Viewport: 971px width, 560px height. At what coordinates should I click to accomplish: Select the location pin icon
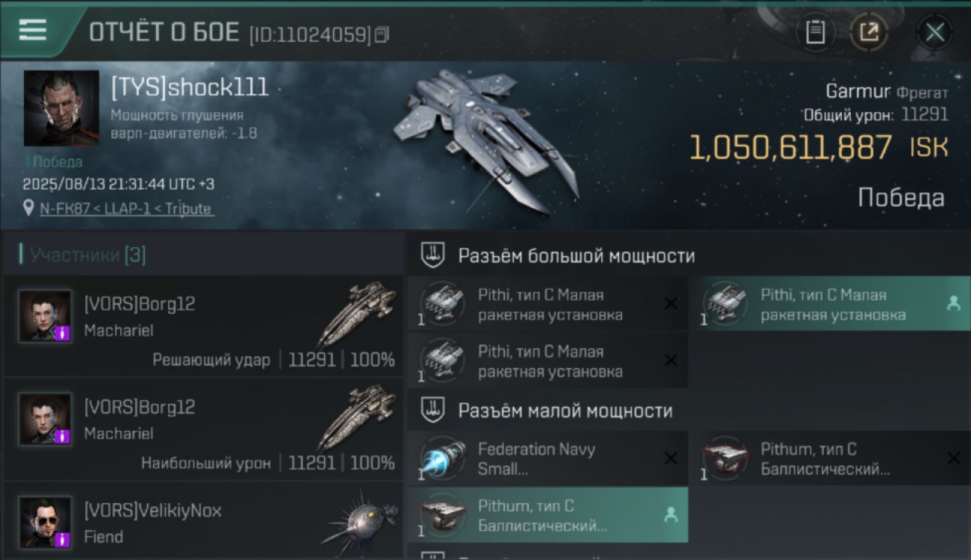[x=28, y=208]
